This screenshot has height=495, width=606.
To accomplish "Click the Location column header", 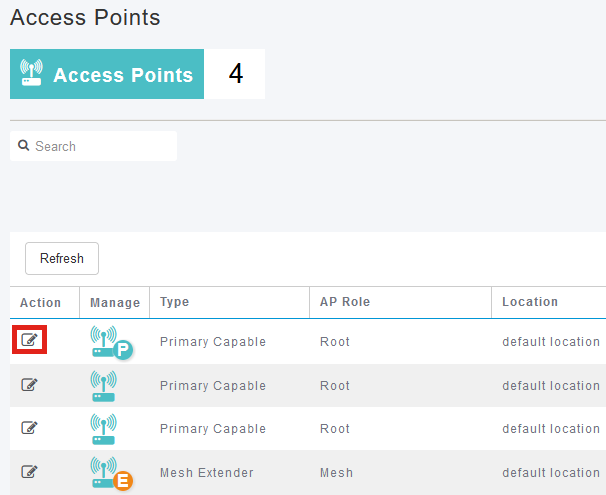I will click(x=530, y=302).
